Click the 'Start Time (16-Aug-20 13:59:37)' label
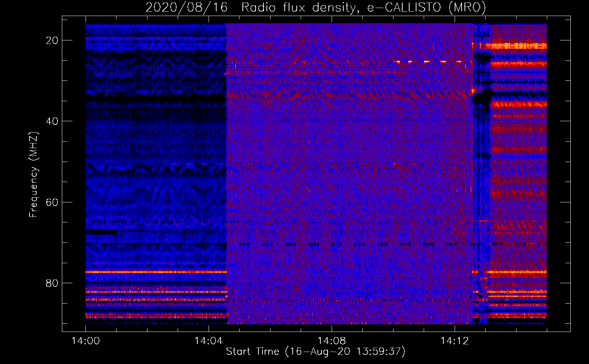Screen dimensions: 589x364 pos(316,352)
